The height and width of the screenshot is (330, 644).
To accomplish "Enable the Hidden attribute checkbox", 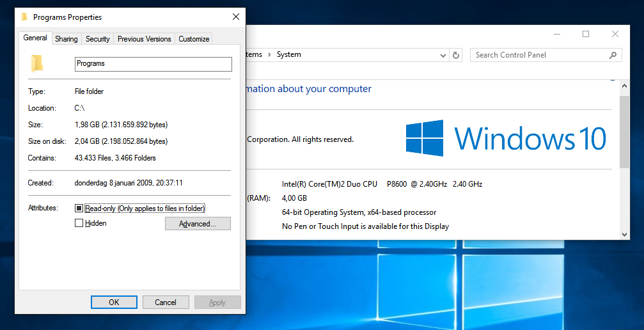I will coord(79,223).
